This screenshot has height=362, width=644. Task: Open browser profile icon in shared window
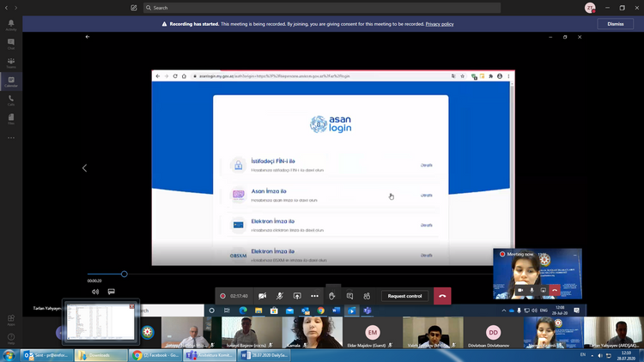pyautogui.click(x=500, y=76)
